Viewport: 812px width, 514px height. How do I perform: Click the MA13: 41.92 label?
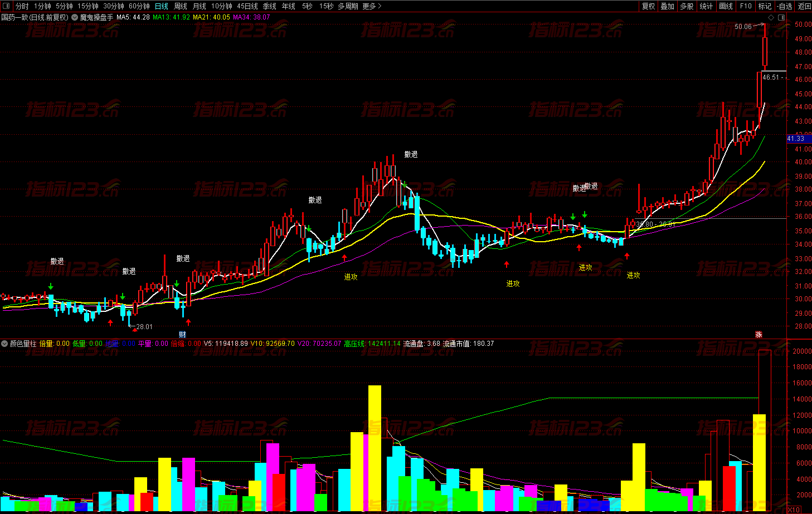coord(171,17)
